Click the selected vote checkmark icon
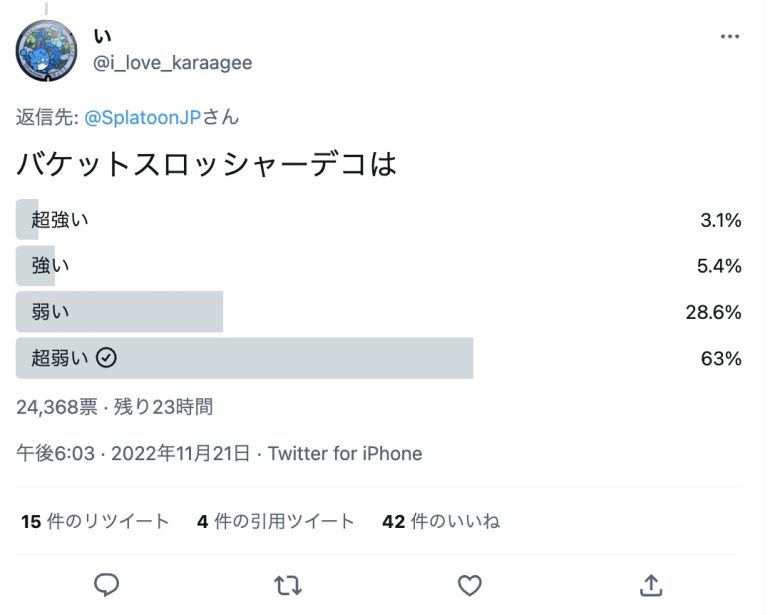The image size is (780, 615). (x=107, y=358)
